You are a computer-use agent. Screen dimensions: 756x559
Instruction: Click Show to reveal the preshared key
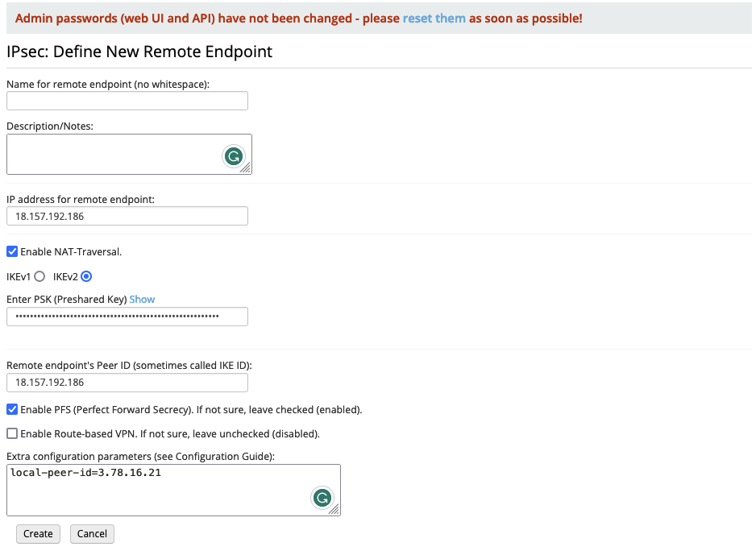coord(142,299)
